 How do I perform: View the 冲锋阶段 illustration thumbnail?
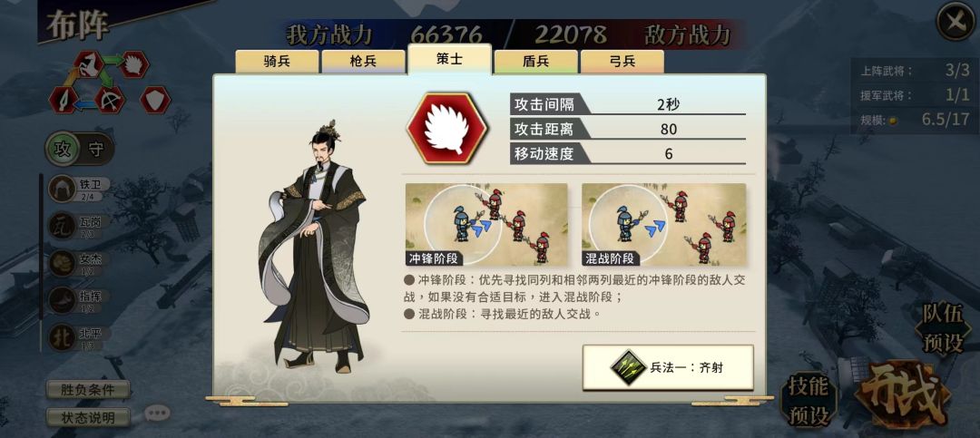[486, 225]
